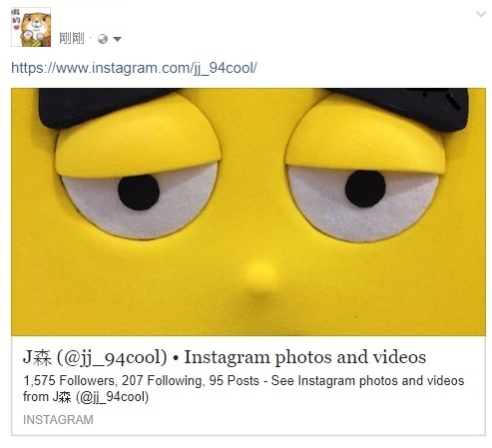Expand the audience selector arrow beside globe

[x=117, y=39]
